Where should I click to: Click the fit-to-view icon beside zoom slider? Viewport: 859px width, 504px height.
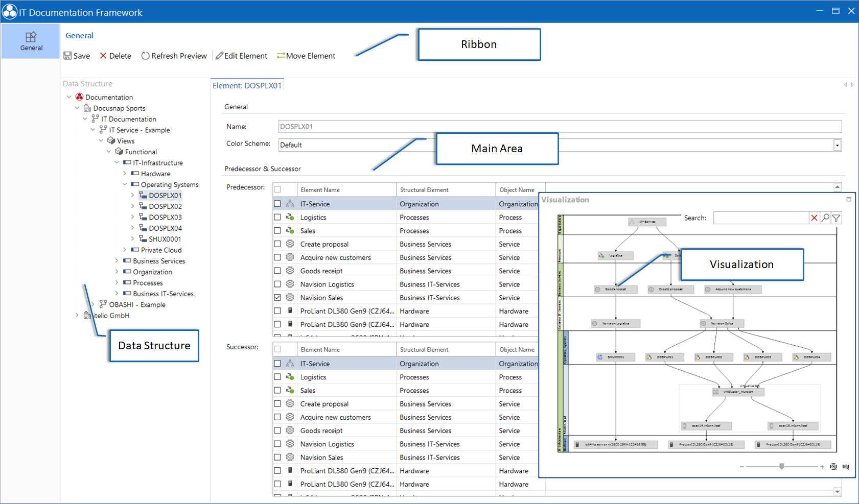click(x=833, y=467)
